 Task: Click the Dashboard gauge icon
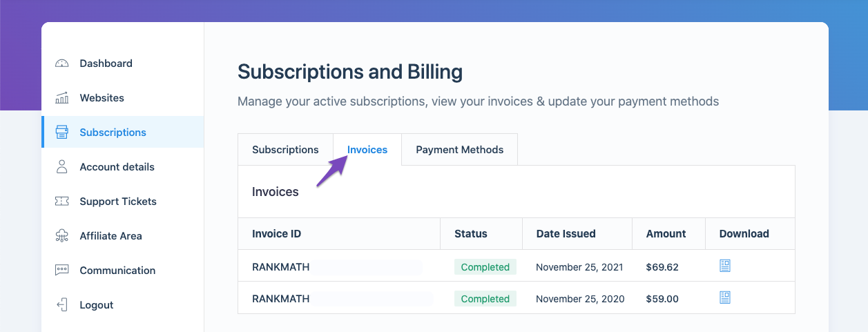(62, 64)
